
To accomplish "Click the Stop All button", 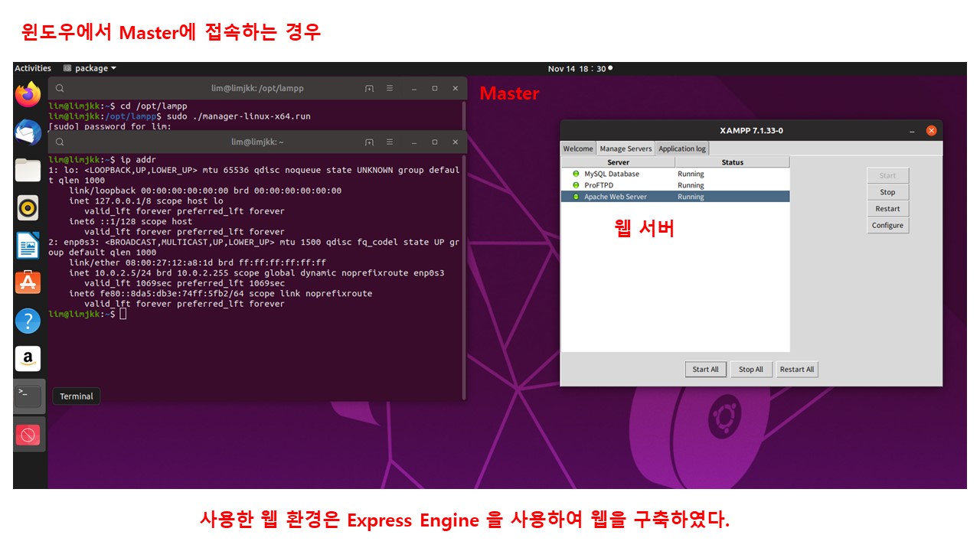I will (750, 369).
